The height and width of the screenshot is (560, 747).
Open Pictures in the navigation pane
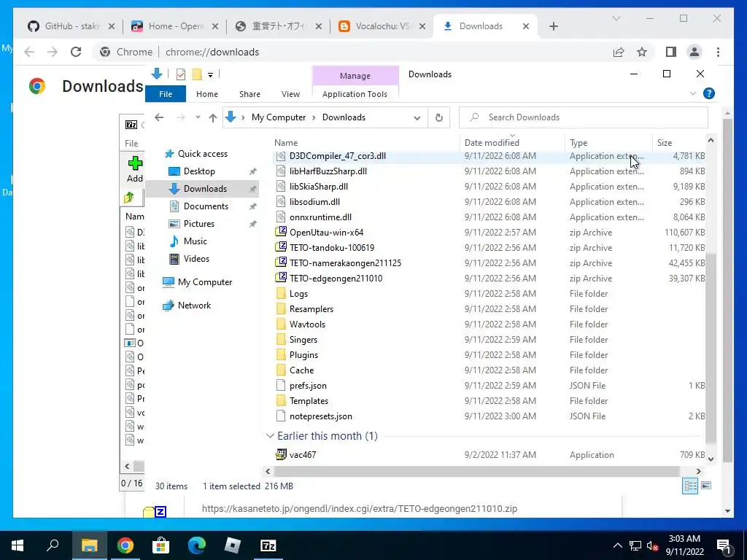[x=198, y=224]
